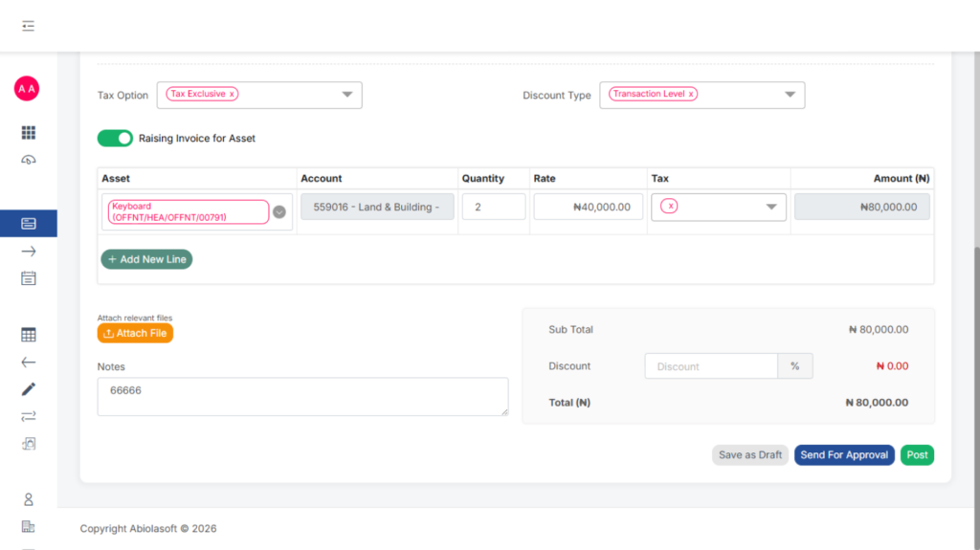Screen dimensions: 980x550
Task: Remove the Tax Exclusive tag selection
Action: [x=232, y=95]
